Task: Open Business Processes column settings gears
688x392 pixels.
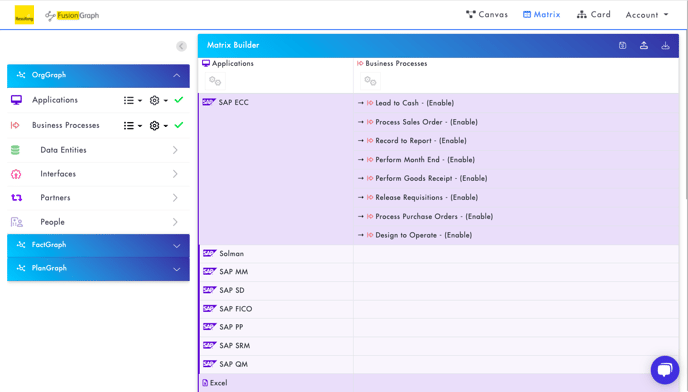Action: point(370,81)
